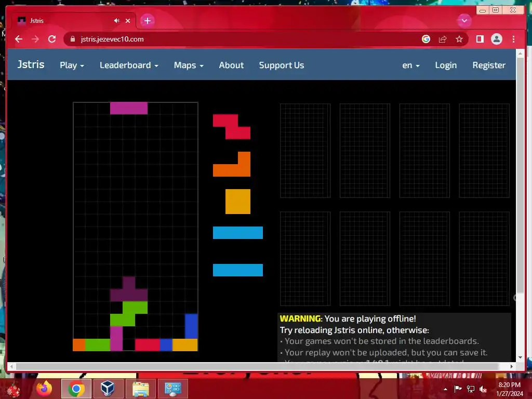The width and height of the screenshot is (532, 399).
Task: Click the horizontal scrollbar left arrow
Action: pyautogui.click(x=11, y=366)
